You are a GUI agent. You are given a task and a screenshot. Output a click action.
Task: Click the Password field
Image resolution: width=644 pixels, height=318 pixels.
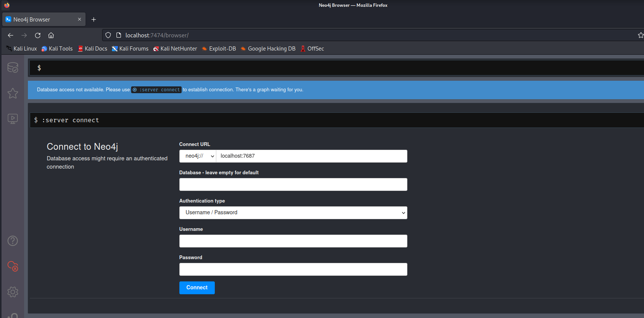[293, 269]
